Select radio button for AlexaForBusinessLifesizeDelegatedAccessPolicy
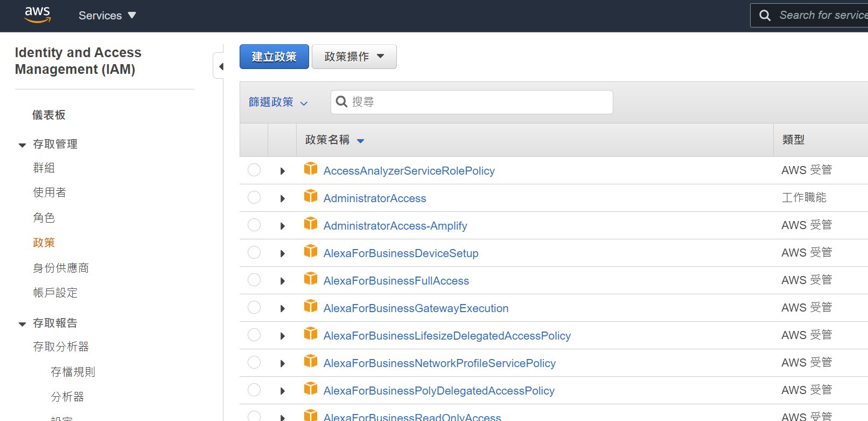 click(x=254, y=335)
